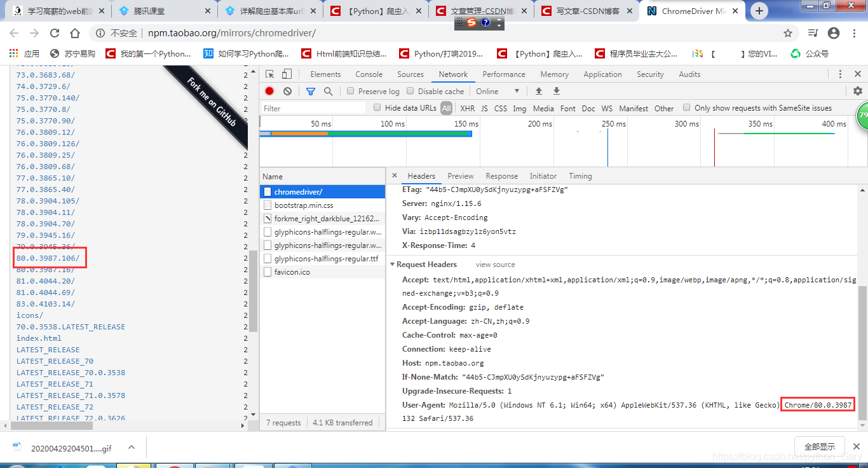
Task: Open network search magnifier icon
Action: click(329, 92)
